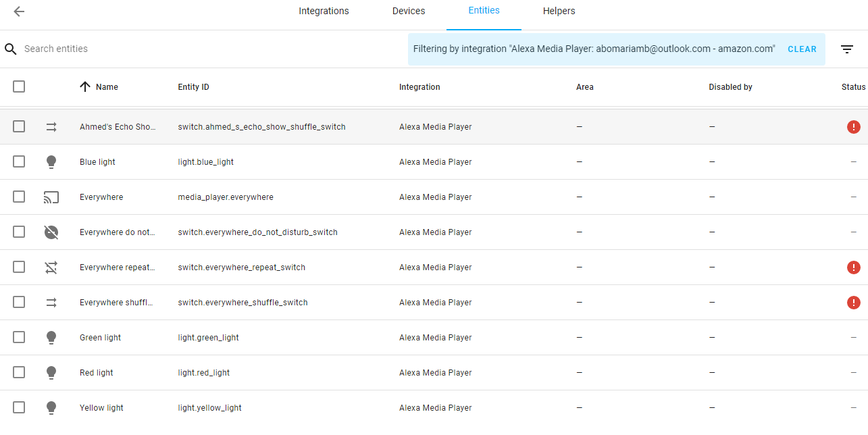
Task: Click the shuffle icon for Ahmed's Echo Show
Action: tap(51, 127)
